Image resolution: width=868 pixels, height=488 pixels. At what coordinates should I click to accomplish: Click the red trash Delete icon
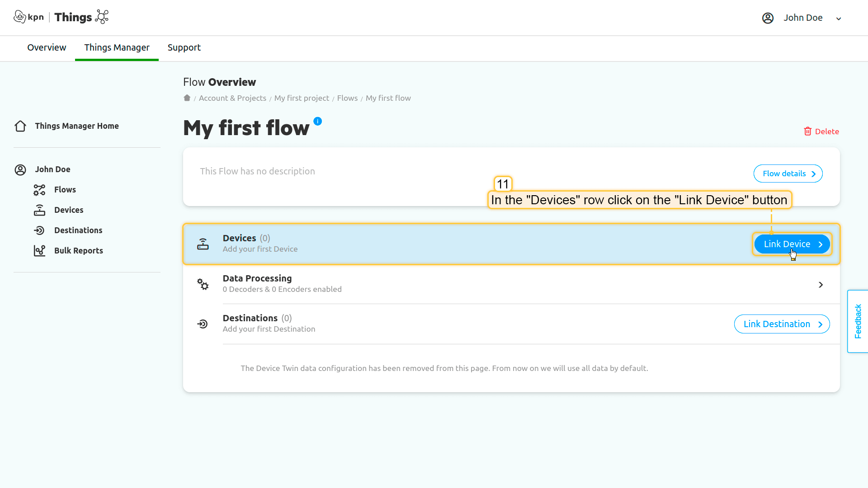807,131
